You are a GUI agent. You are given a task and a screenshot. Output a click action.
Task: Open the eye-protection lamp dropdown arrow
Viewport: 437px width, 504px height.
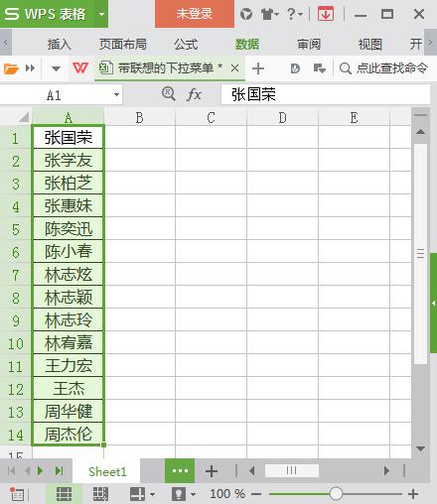point(193,495)
